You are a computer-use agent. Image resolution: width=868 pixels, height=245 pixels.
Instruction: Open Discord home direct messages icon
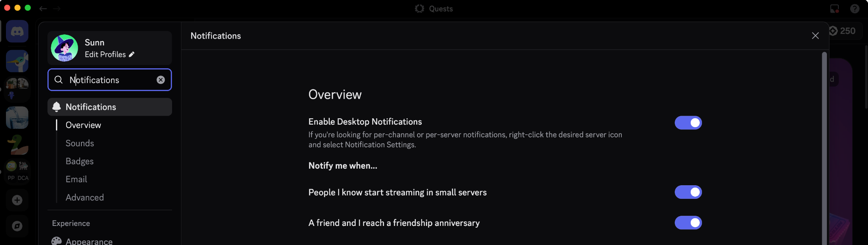coord(17,31)
